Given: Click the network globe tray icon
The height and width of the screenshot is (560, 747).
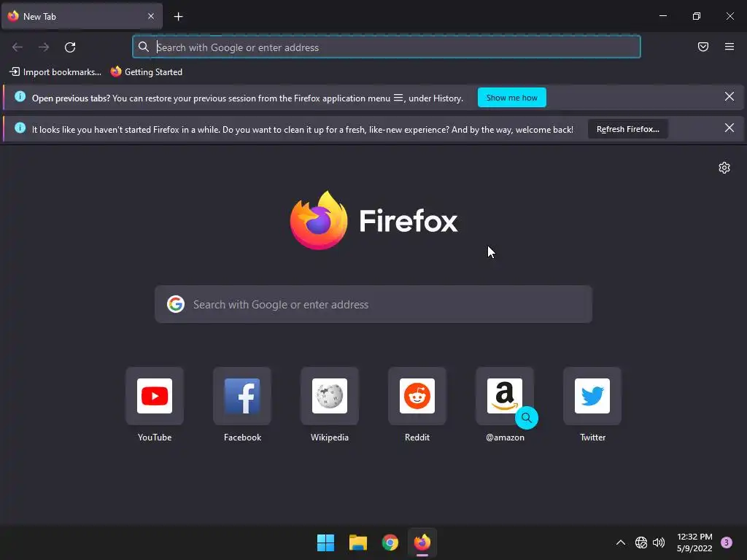Looking at the screenshot, I should (640, 542).
